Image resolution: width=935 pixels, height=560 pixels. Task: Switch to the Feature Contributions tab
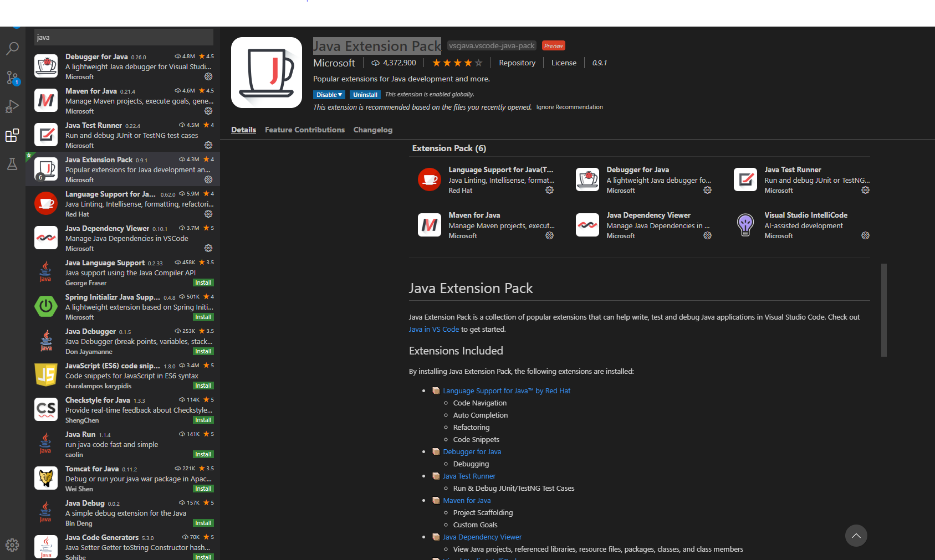[x=305, y=130]
